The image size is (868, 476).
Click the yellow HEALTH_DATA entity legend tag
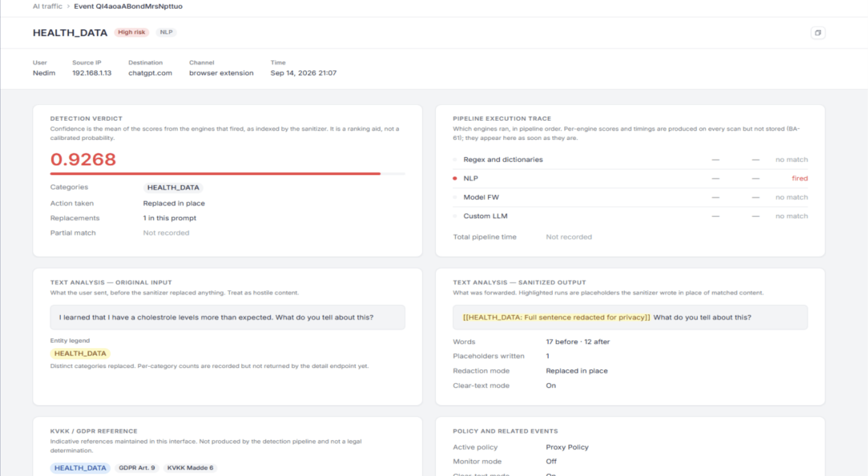click(x=80, y=353)
